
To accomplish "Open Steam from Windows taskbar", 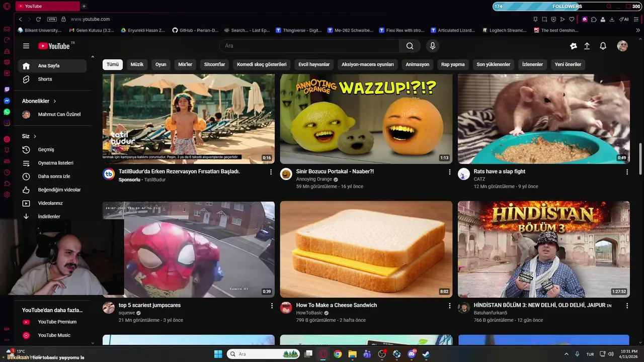I will click(x=426, y=354).
